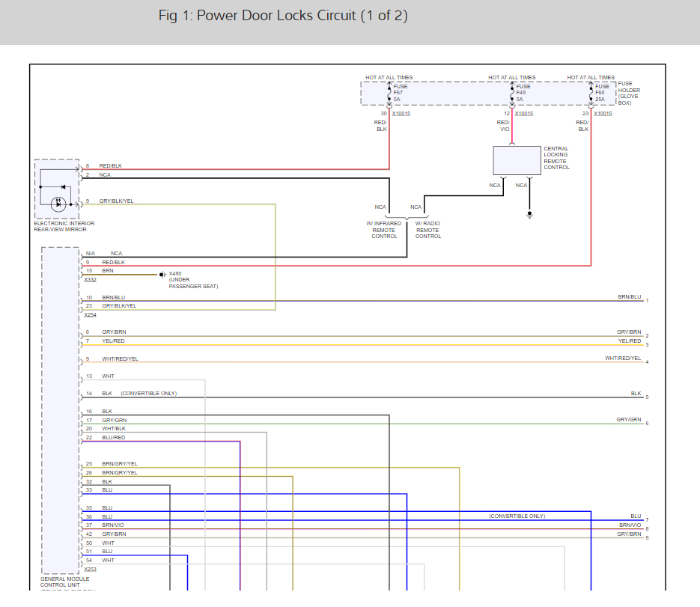Select the RED/VIO wire label under fuse F49

pyautogui.click(x=503, y=126)
